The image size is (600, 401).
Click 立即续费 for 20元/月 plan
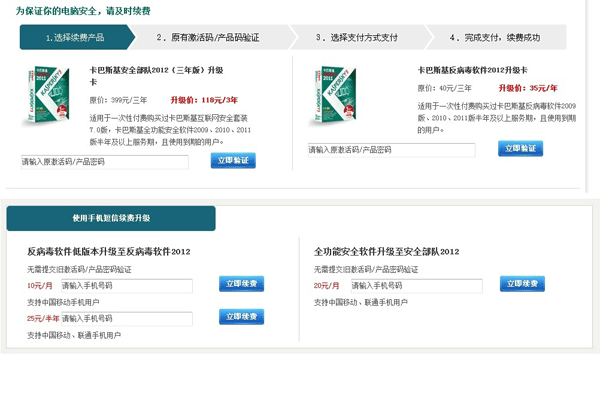tap(522, 284)
